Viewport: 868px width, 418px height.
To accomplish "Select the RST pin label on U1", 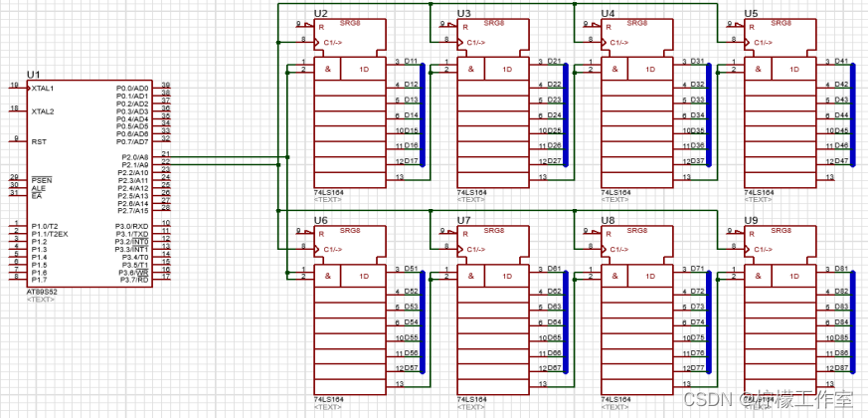I will click(39, 142).
